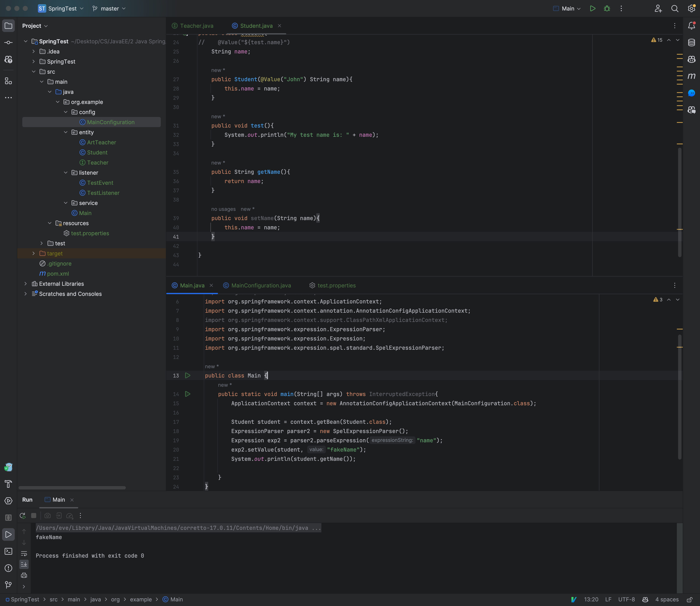Open the Database tool window

click(x=691, y=43)
